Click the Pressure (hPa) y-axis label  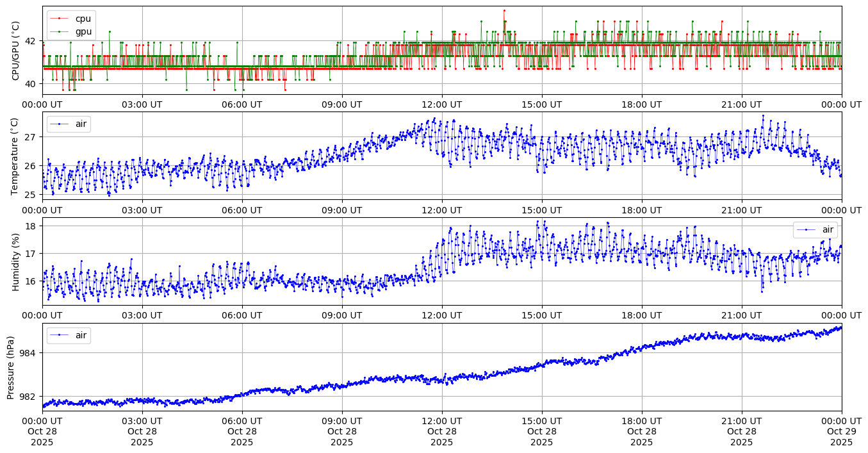tap(11, 367)
